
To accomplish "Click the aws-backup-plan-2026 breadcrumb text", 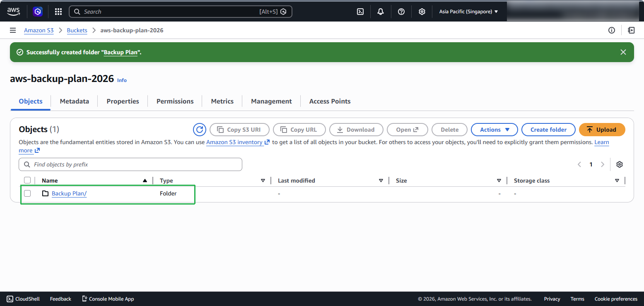I will 132,30.
